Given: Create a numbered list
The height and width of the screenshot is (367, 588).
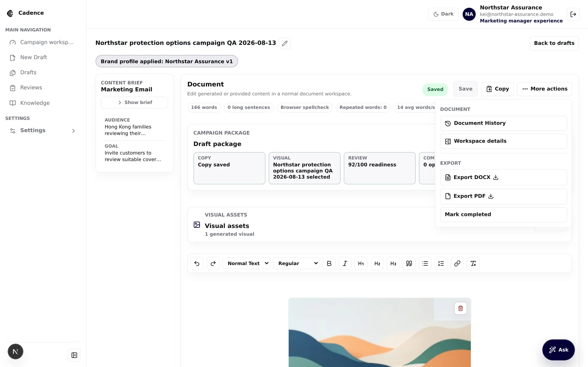Looking at the screenshot, I should [x=441, y=263].
